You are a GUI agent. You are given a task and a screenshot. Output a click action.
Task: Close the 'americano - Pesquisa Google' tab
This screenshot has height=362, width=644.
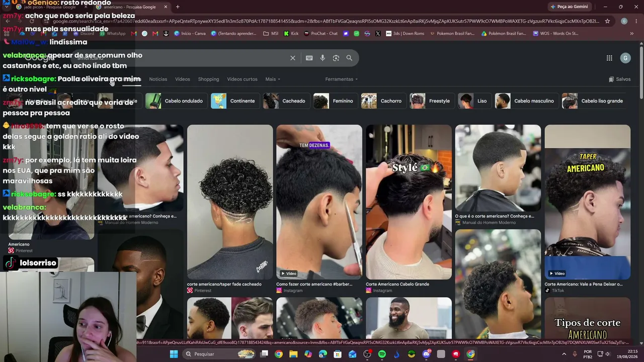[166, 7]
